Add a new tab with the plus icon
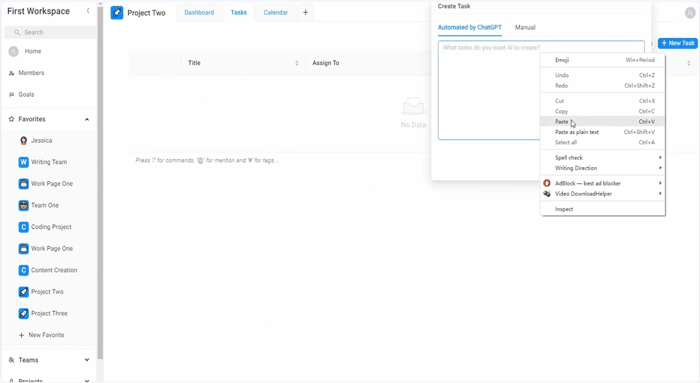Screen dimensions: 700x383 click(x=305, y=12)
